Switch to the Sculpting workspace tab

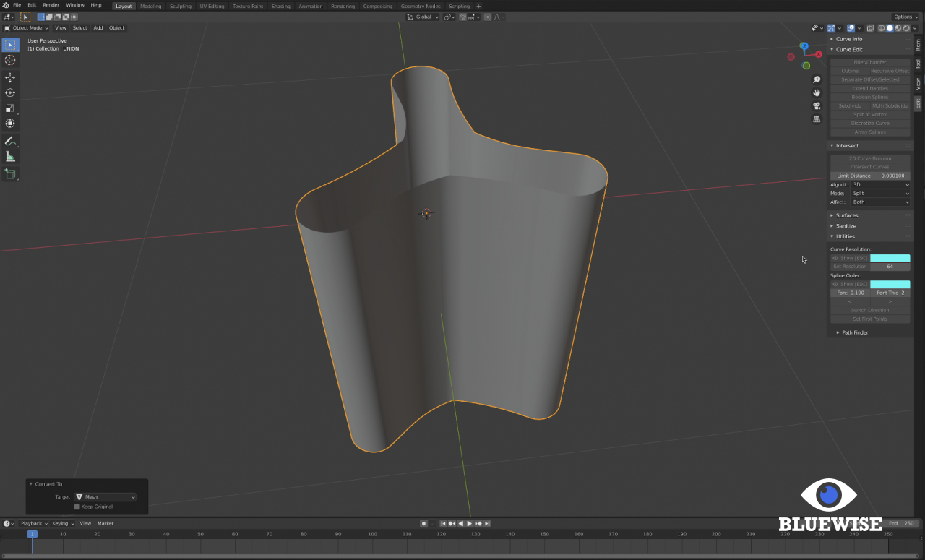pyautogui.click(x=181, y=6)
